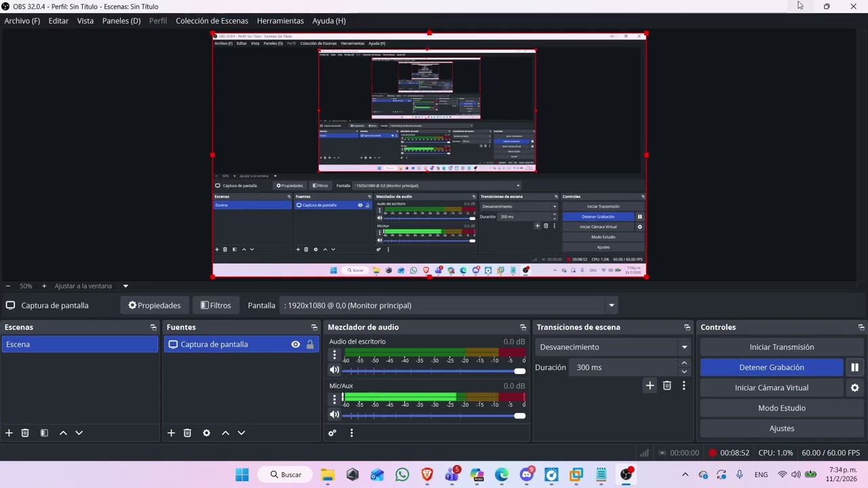This screenshot has height=488, width=868.
Task: Open the Paneles menu
Action: [121, 21]
